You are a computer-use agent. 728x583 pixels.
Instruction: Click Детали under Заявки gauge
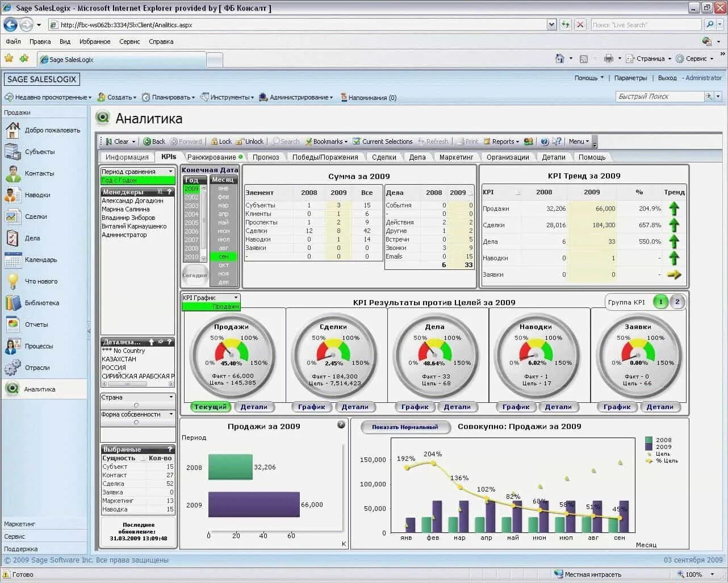pyautogui.click(x=660, y=407)
